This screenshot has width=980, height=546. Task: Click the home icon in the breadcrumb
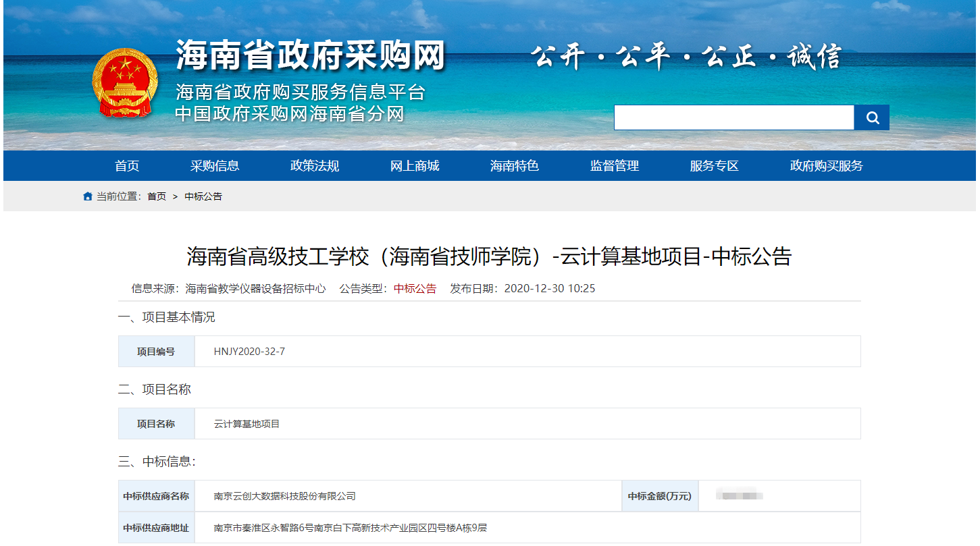tap(88, 196)
